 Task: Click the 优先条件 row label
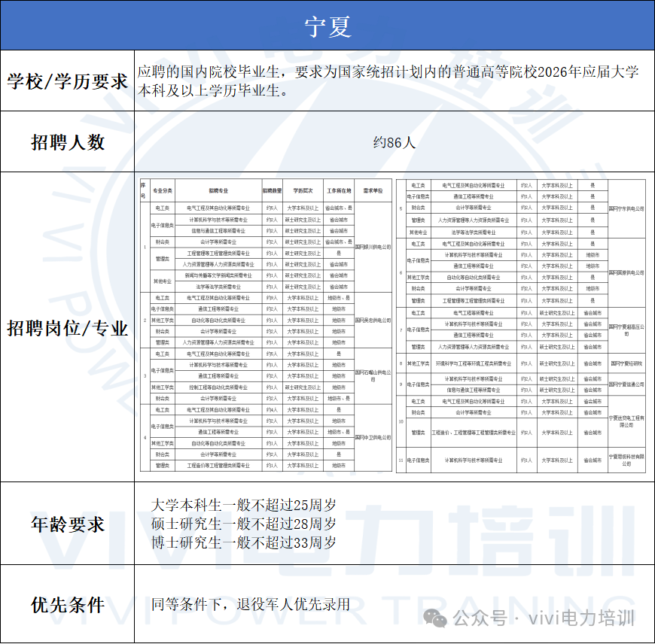point(68,605)
